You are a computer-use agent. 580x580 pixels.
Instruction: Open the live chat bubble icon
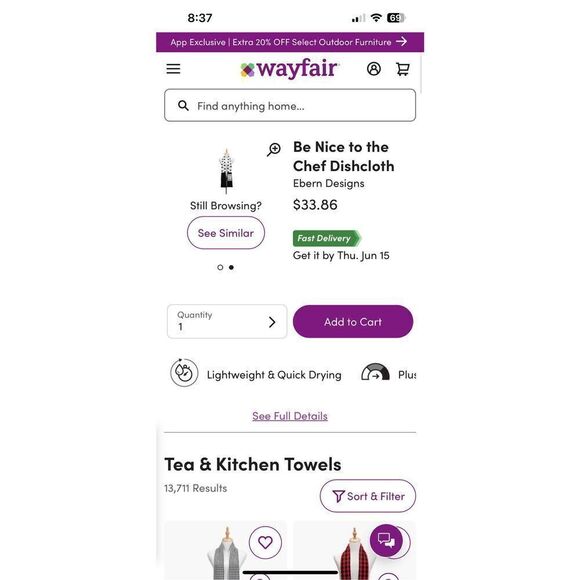point(386,540)
